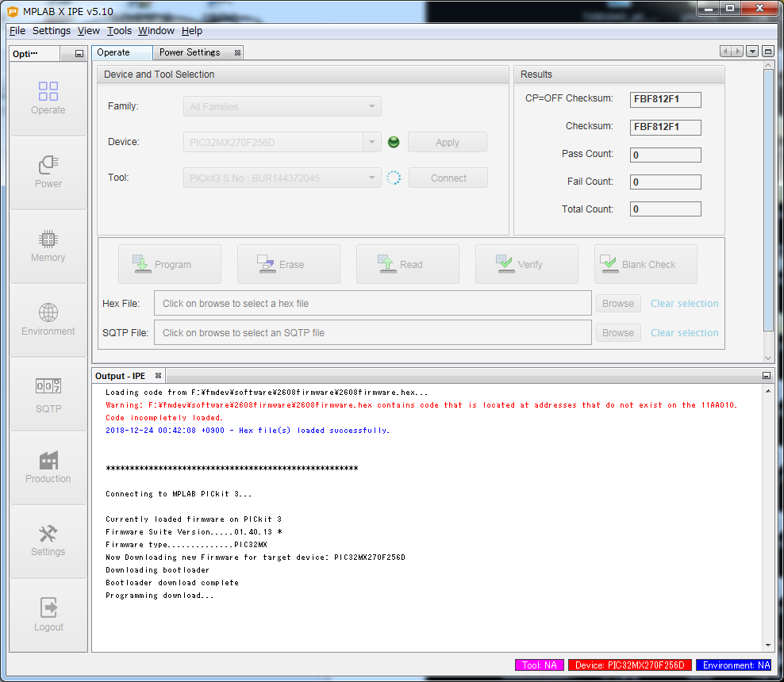Expand the Tool dropdown list

[372, 178]
